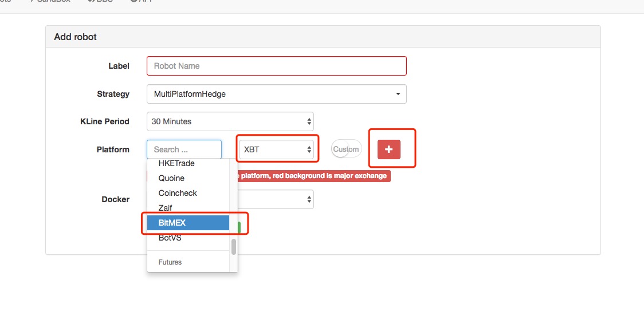
Task: Focus the Platform search box
Action: point(184,149)
